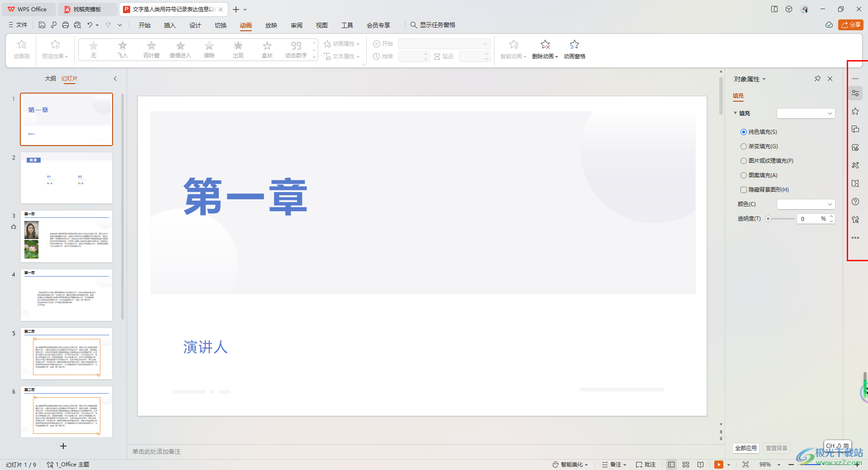Image resolution: width=868 pixels, height=470 pixels.
Task: Open help question-mark icon in right sidebar
Action: point(855,202)
